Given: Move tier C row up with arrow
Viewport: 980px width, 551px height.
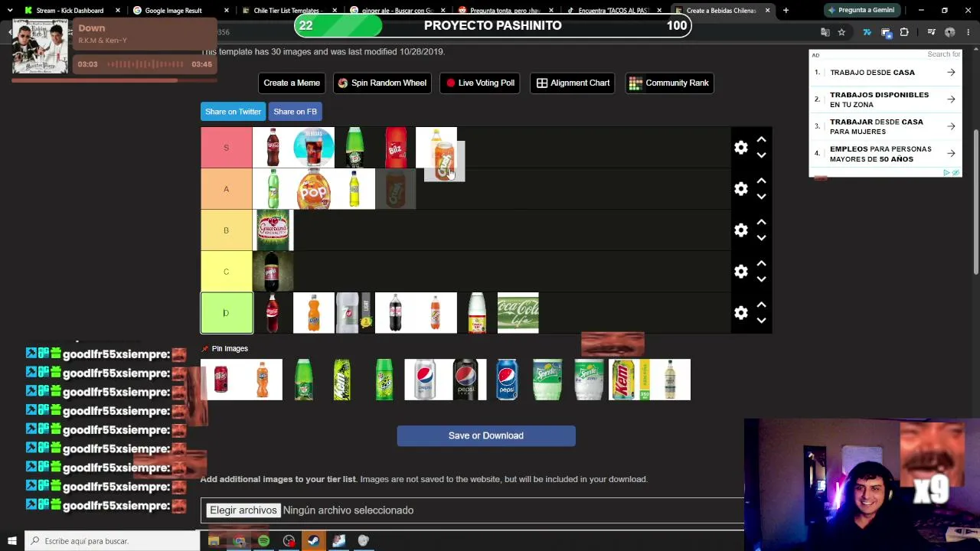Looking at the screenshot, I should [761, 264].
